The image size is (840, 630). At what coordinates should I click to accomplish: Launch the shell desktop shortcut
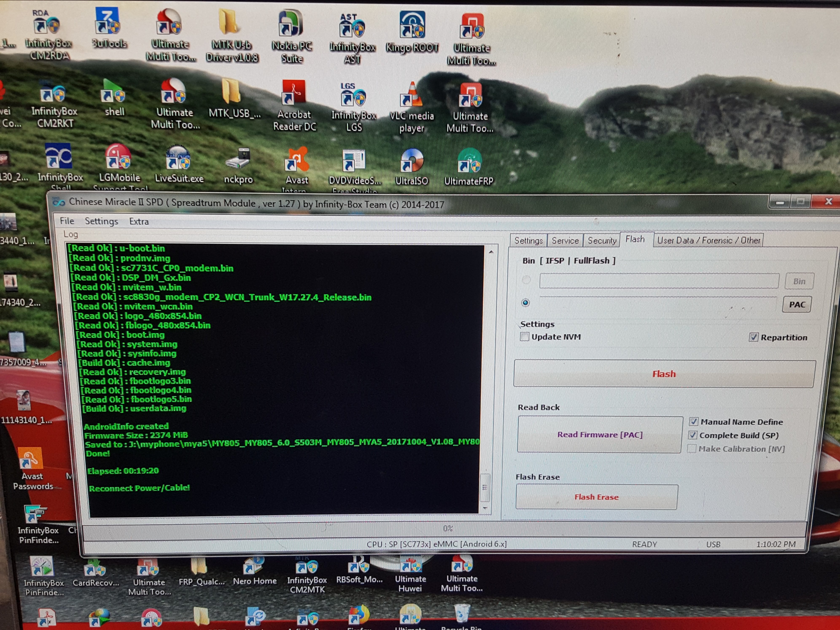pos(114,97)
